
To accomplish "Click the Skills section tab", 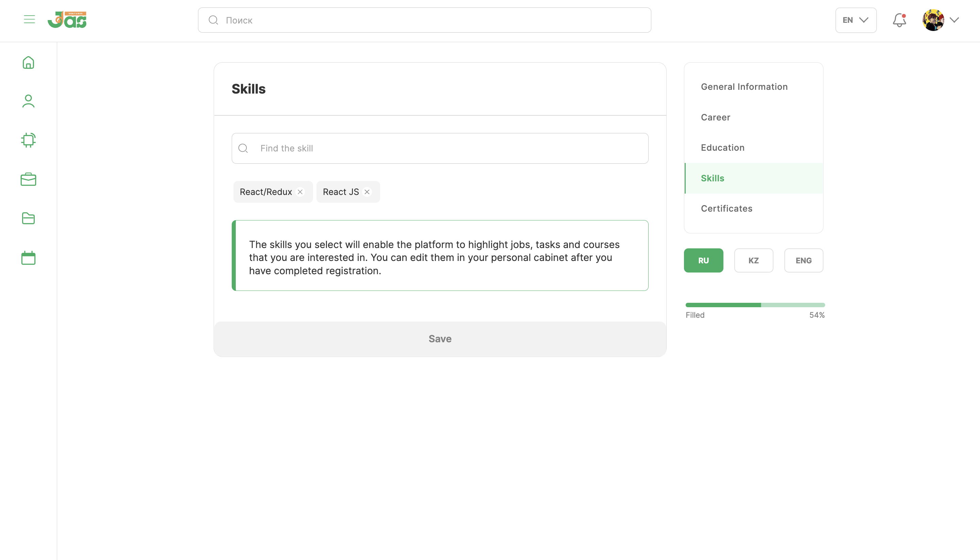I will (x=754, y=178).
